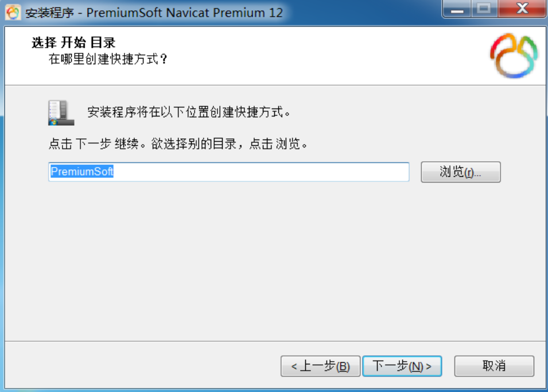The image size is (548, 392).
Task: Continue with the 下一步(N) button
Action: (x=402, y=366)
